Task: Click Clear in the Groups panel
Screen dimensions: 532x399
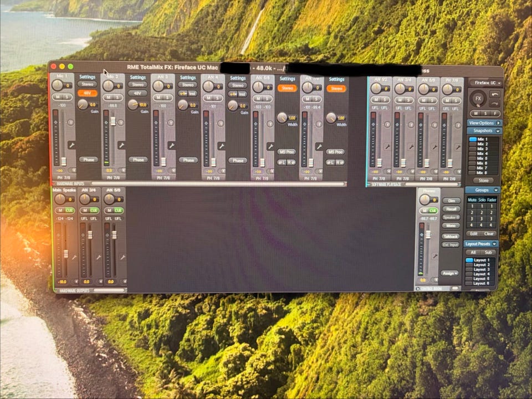Action: click(489, 234)
